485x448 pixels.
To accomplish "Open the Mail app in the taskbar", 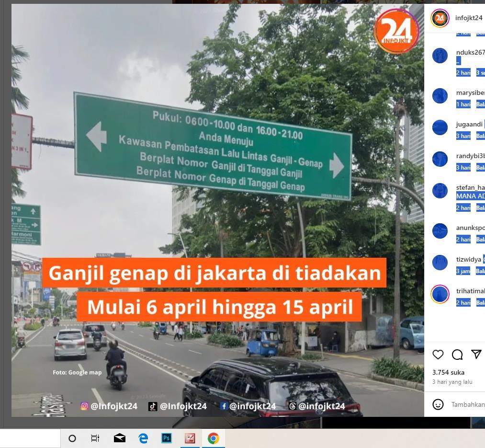I will (119, 438).
